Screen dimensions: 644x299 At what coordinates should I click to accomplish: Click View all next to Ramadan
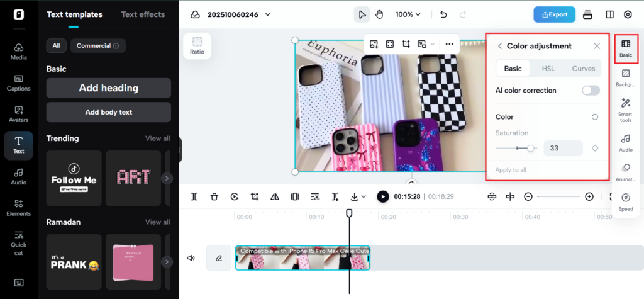pyautogui.click(x=157, y=222)
